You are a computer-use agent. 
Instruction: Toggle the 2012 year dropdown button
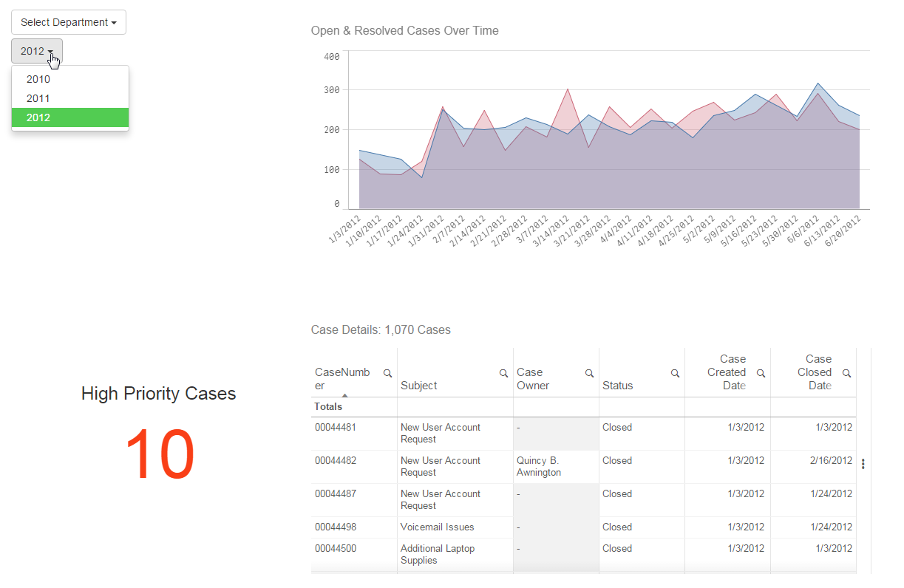pos(37,51)
